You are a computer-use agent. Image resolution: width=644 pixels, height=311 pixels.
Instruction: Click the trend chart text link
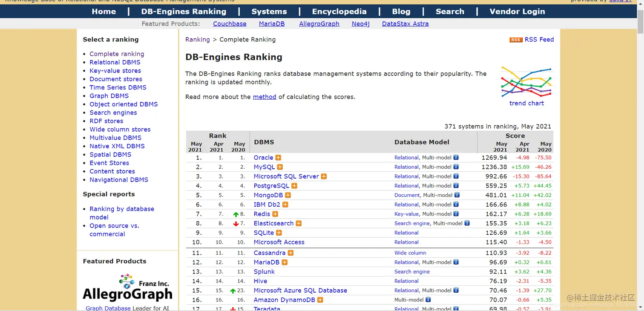pos(527,103)
